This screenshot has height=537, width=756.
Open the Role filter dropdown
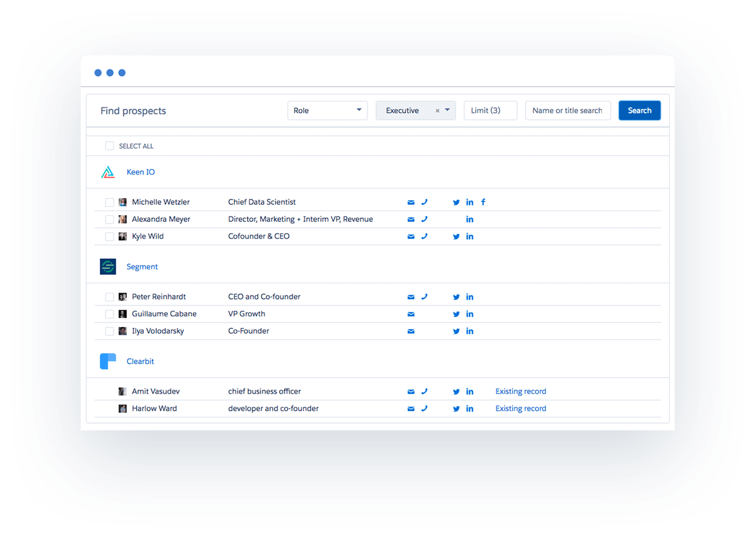pos(327,110)
